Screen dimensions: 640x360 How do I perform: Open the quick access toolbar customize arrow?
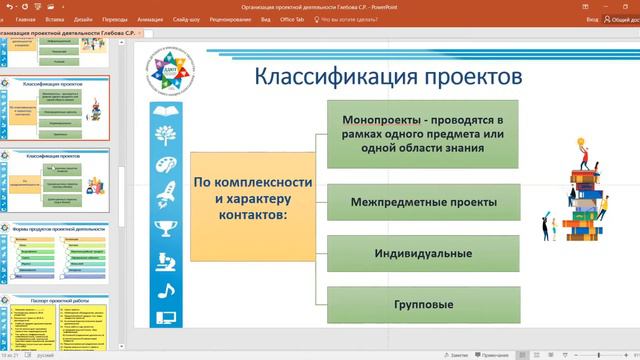pos(63,7)
